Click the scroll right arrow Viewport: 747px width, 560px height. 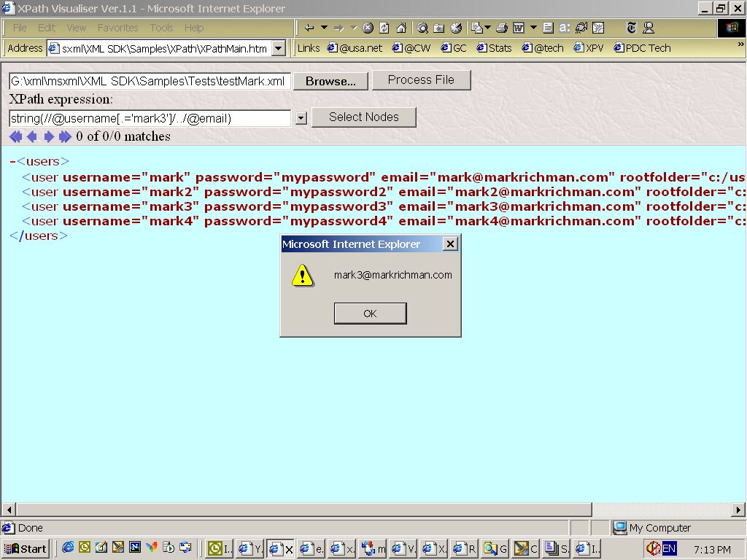click(x=738, y=510)
